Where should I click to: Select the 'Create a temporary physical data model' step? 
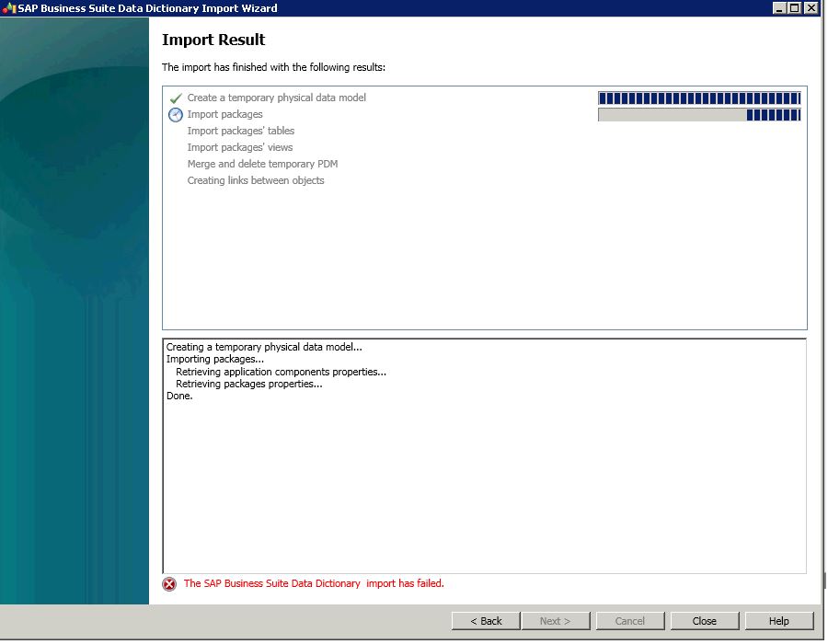point(277,98)
